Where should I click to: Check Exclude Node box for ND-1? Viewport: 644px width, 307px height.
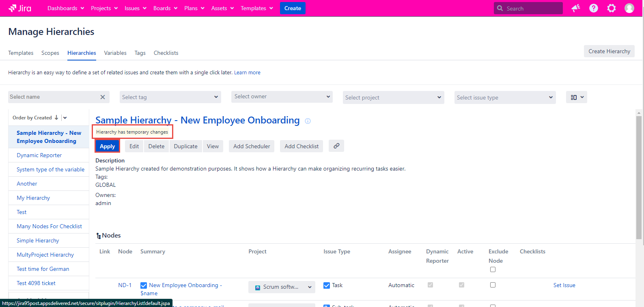click(493, 285)
